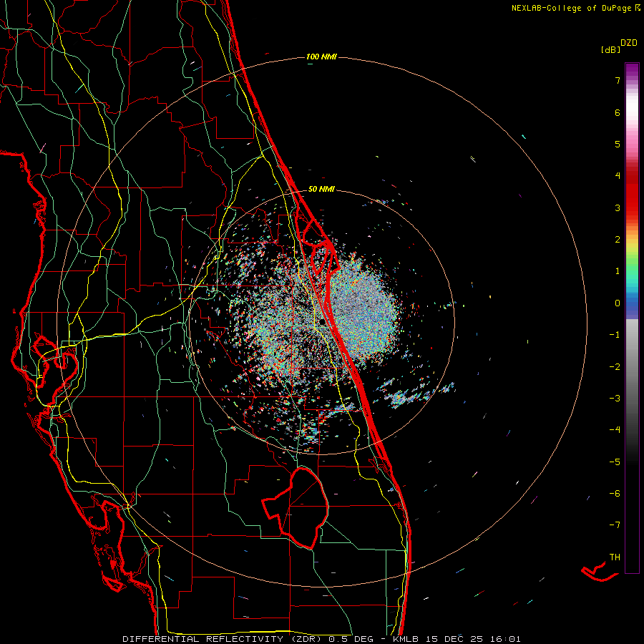Click the colorbar value "7"
Screen dimensions: 644x644
[x=618, y=80]
